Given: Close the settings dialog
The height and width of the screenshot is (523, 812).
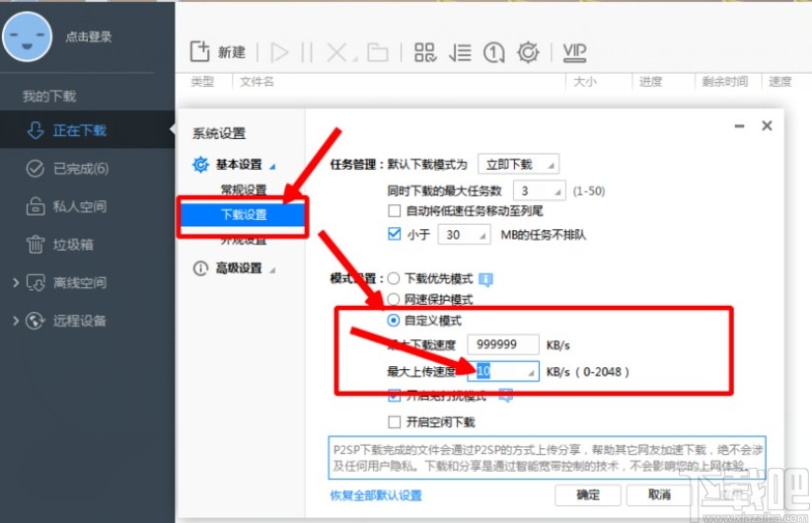Looking at the screenshot, I should pyautogui.click(x=767, y=126).
